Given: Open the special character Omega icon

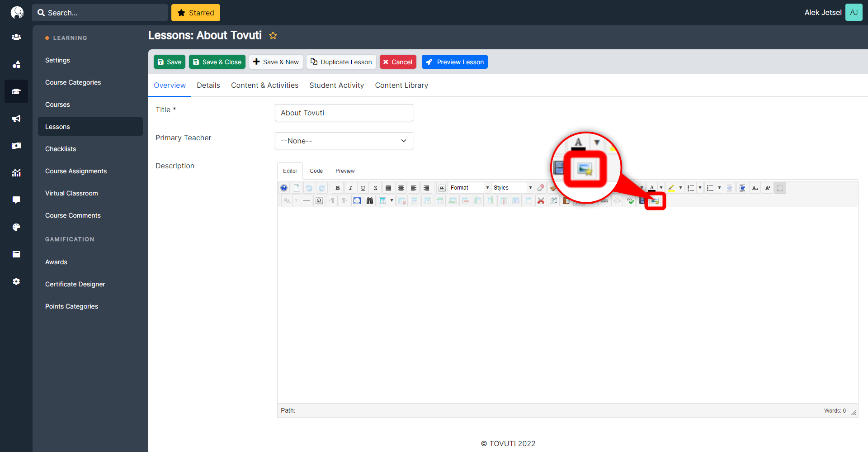Looking at the screenshot, I should 319,200.
